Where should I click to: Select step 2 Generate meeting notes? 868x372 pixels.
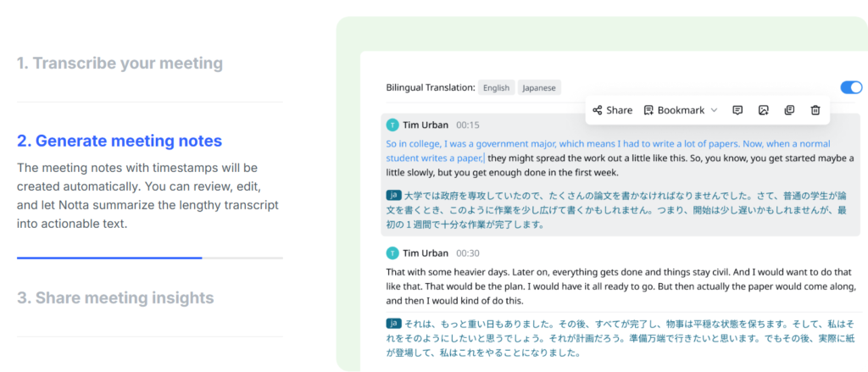[x=120, y=141]
